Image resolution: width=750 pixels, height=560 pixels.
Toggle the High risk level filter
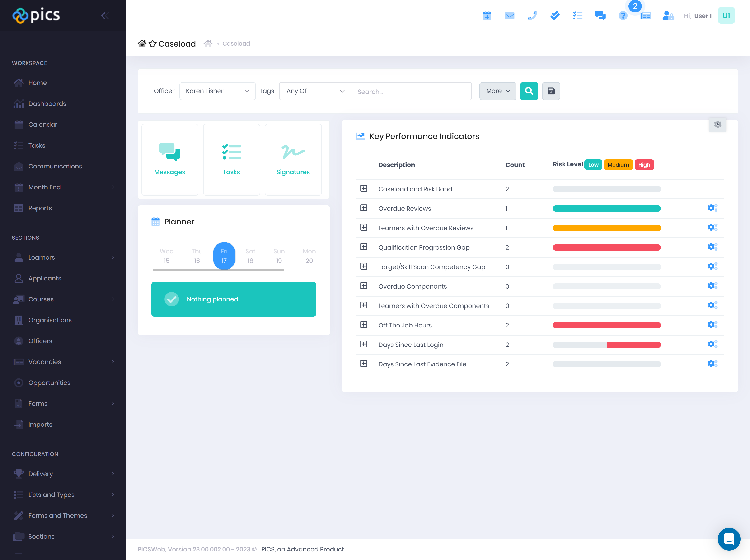pos(644,165)
